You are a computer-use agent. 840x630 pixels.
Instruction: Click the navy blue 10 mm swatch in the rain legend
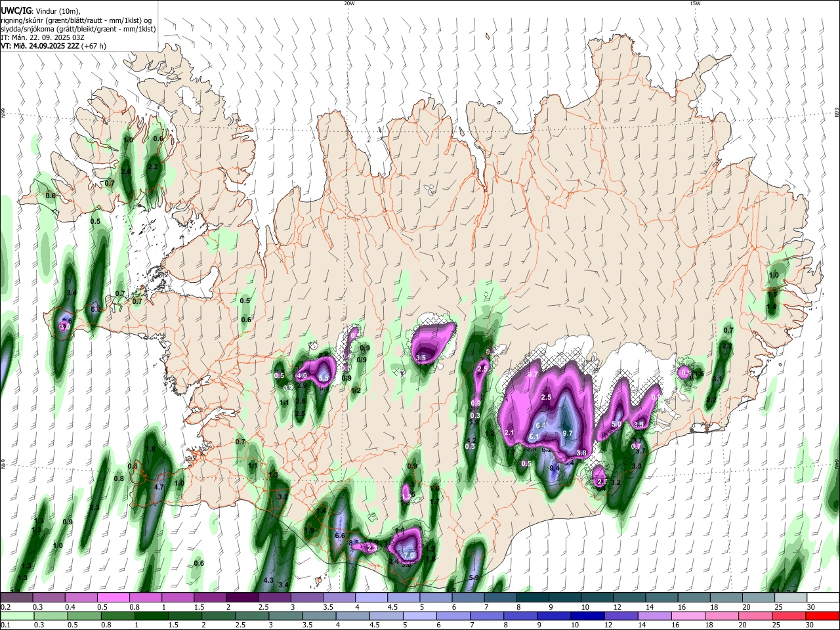587,616
